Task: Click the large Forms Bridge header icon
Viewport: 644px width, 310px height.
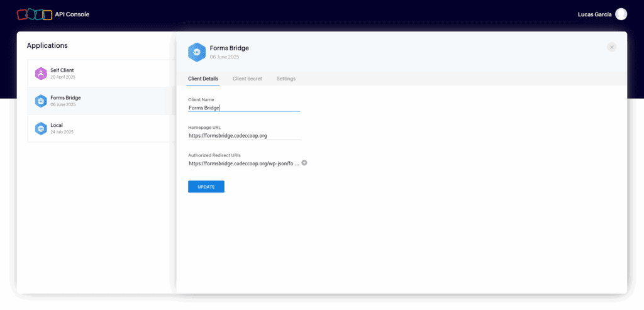Action: (x=197, y=52)
